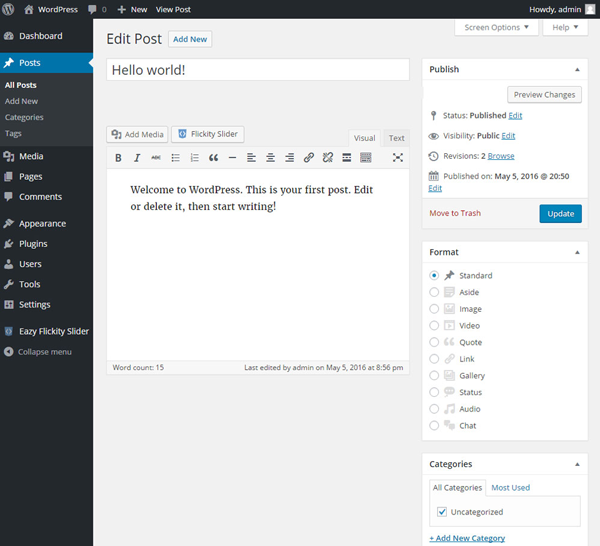
Task: Select the Standard post format
Action: click(x=434, y=275)
